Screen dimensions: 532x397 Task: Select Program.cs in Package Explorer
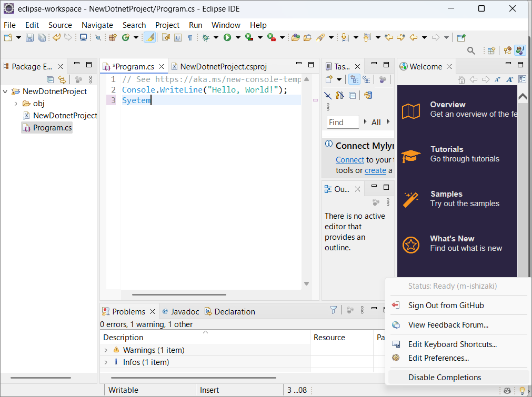(47, 128)
